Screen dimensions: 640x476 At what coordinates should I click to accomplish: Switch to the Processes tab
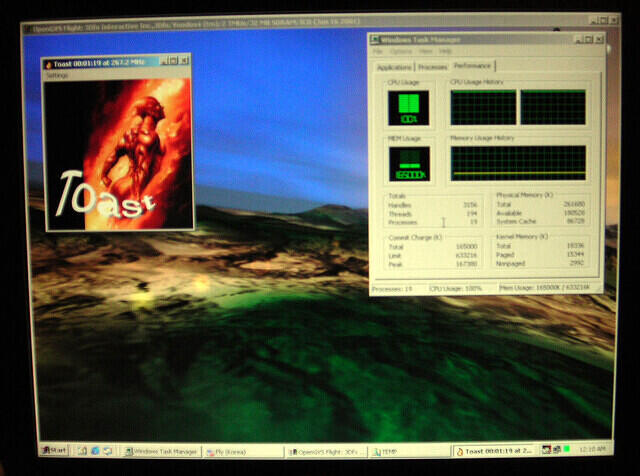pos(433,67)
